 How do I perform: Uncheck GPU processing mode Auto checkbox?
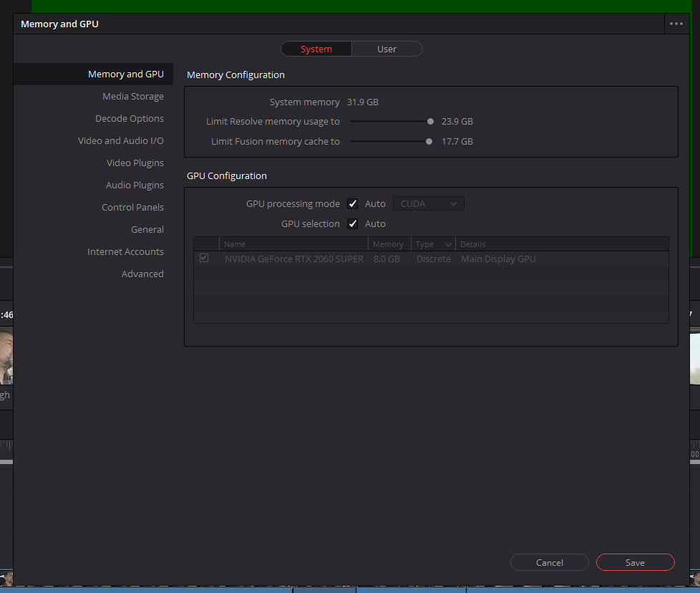click(353, 203)
